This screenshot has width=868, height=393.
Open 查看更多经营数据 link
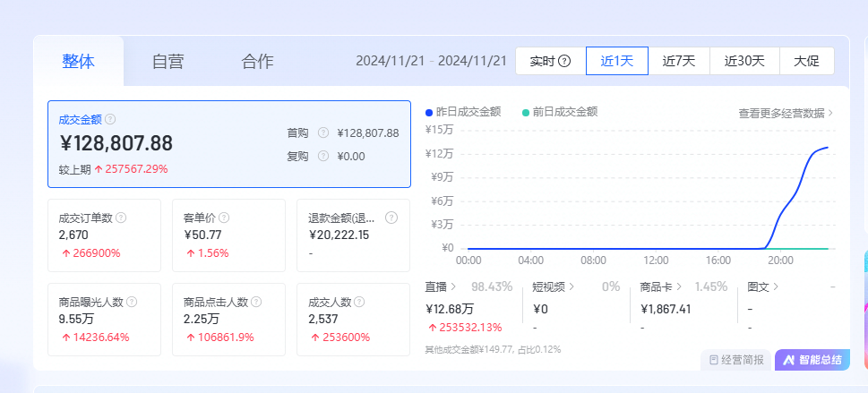(x=786, y=114)
